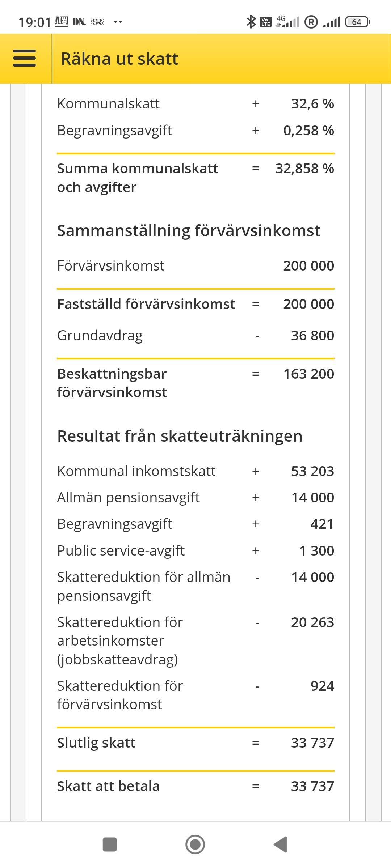This screenshot has width=391, height=868.
Task: Tap the Android home circle button
Action: pos(195,844)
